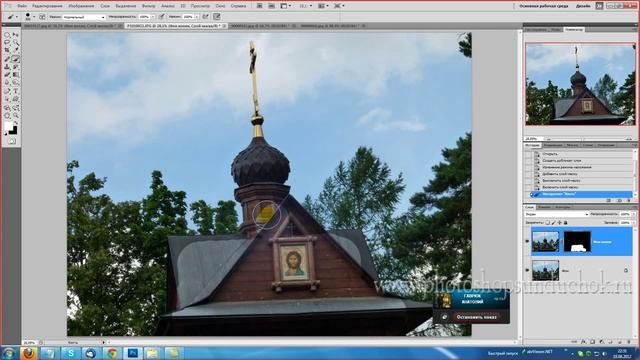
Task: Select the Healing Brush tool
Action: click(x=7, y=58)
